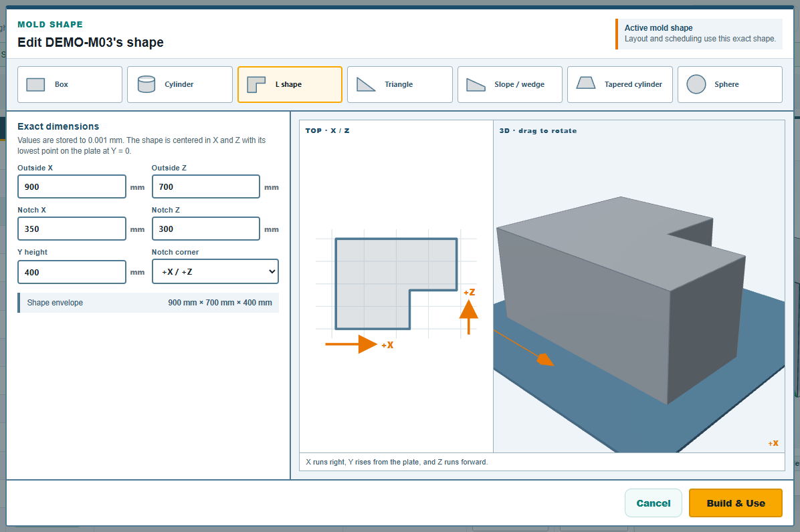Click the Notch X input field
800x532 pixels.
tap(72, 229)
